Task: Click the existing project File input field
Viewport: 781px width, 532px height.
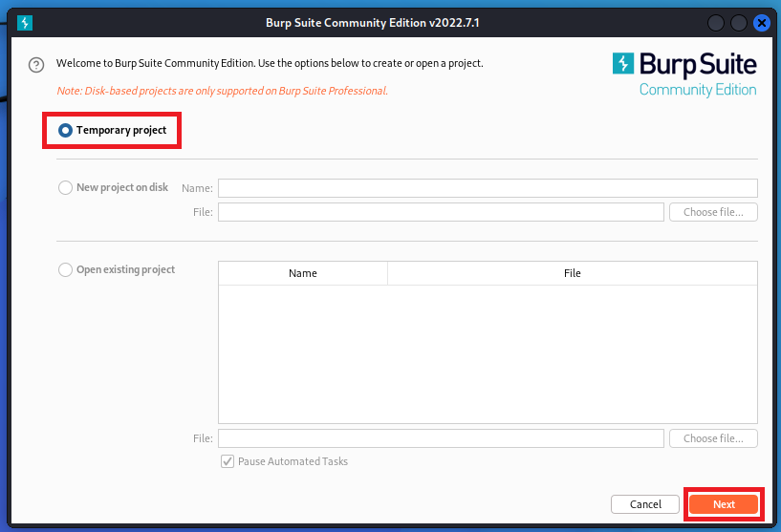Action: [441, 438]
